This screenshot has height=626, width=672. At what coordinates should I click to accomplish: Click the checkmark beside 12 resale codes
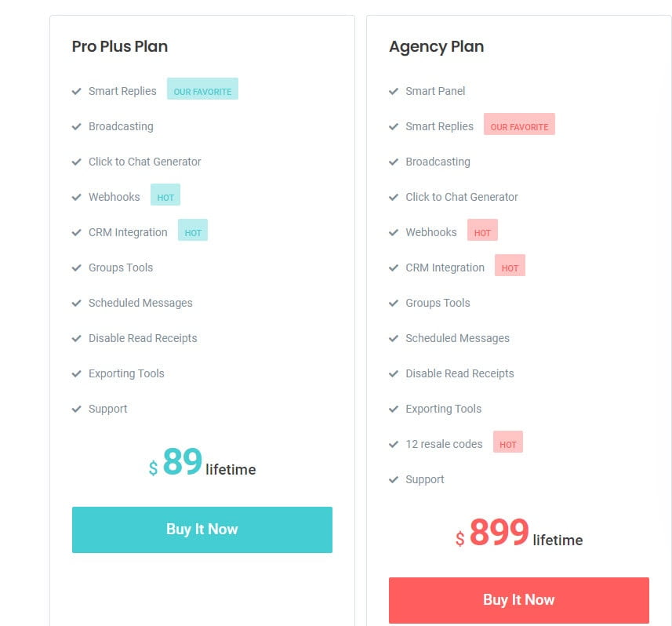(394, 444)
